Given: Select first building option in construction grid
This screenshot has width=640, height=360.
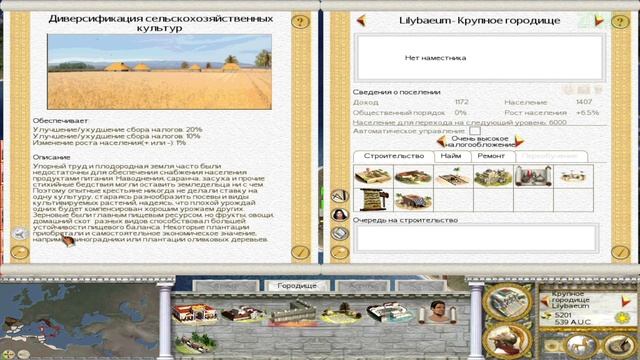Looking at the screenshot, I should click(x=373, y=176).
